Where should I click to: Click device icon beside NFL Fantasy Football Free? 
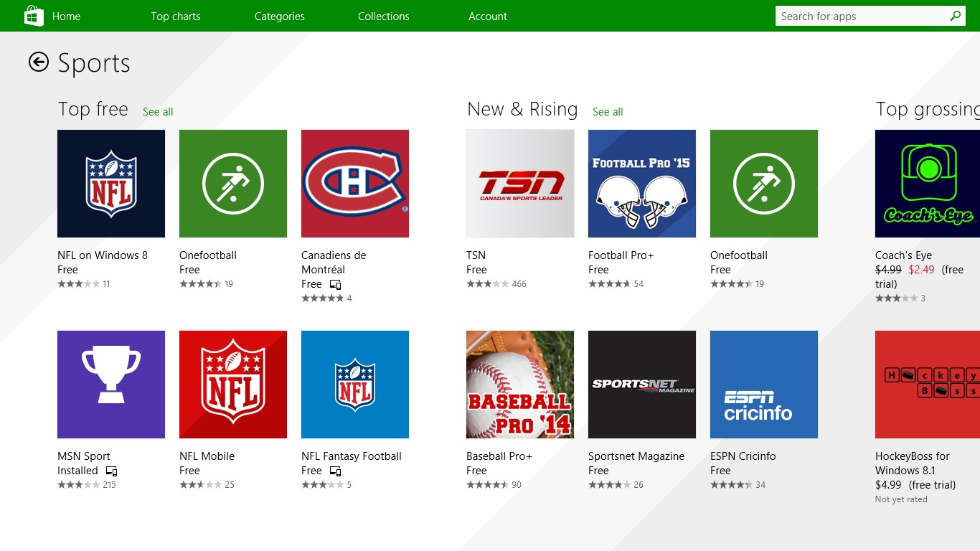click(335, 471)
